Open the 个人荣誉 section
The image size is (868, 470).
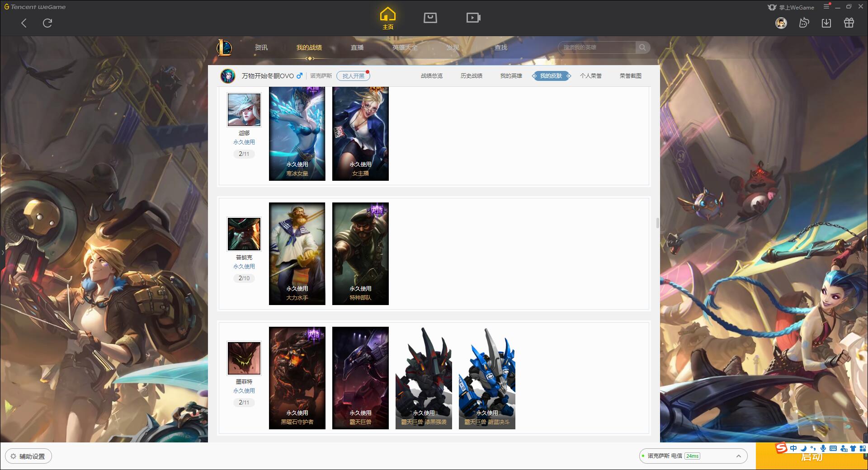(x=591, y=76)
